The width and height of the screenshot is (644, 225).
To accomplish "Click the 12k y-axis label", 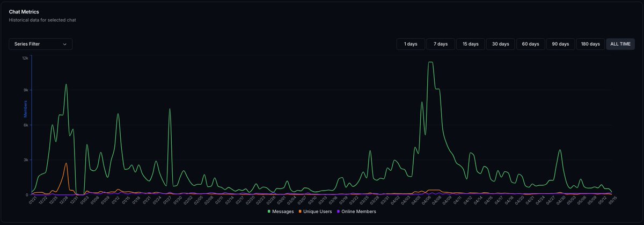I will tap(24, 57).
